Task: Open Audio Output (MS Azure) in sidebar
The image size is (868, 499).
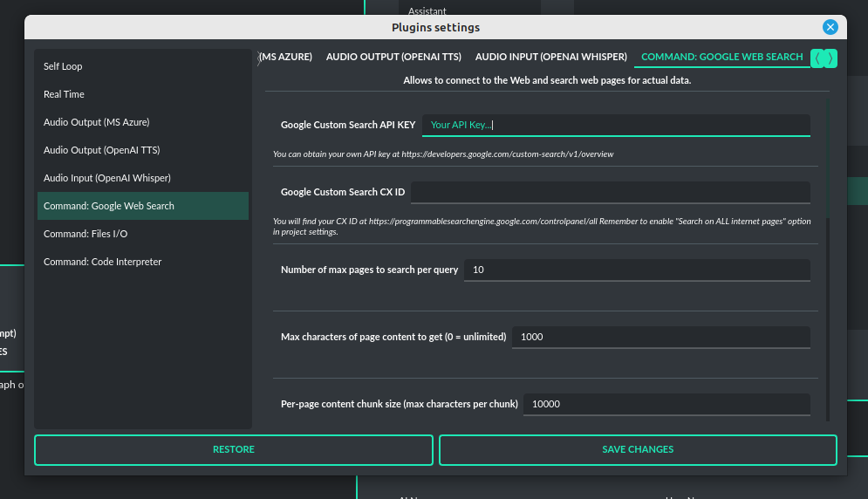Action: click(143, 122)
